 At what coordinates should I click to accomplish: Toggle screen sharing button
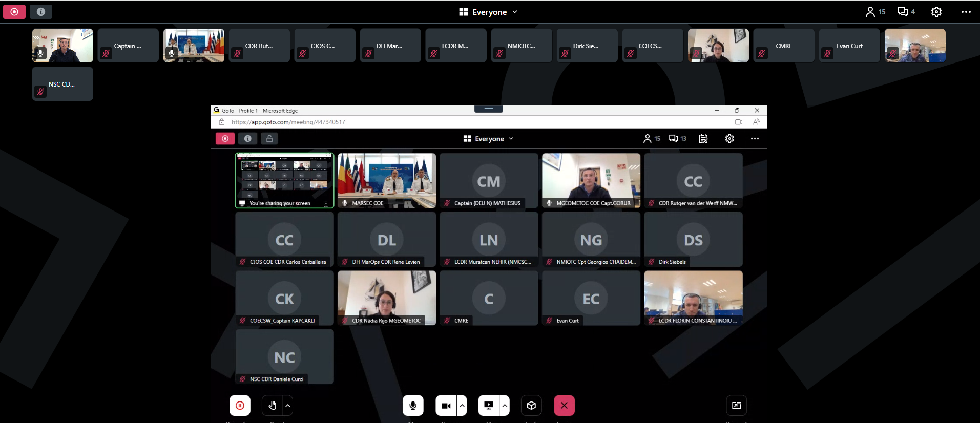(488, 406)
